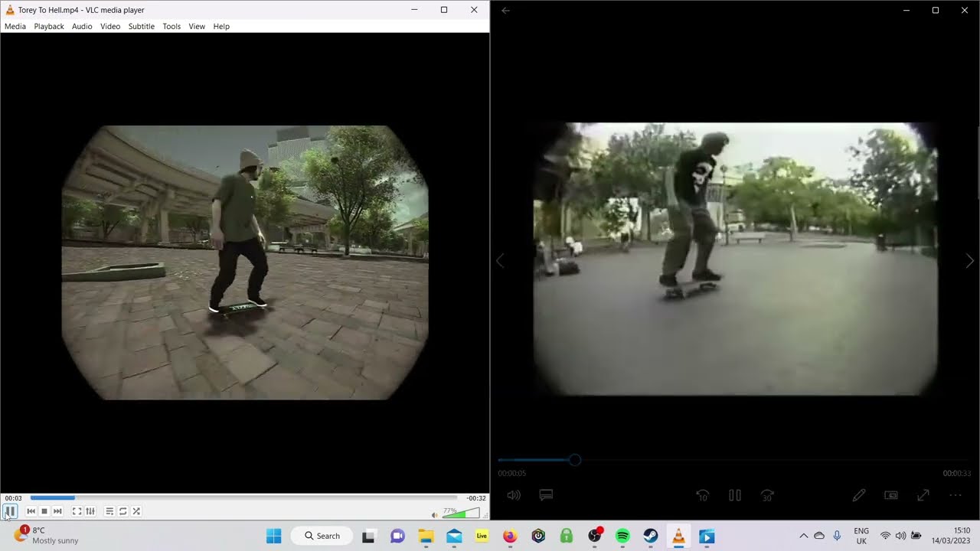Open the Audio menu

(x=82, y=26)
